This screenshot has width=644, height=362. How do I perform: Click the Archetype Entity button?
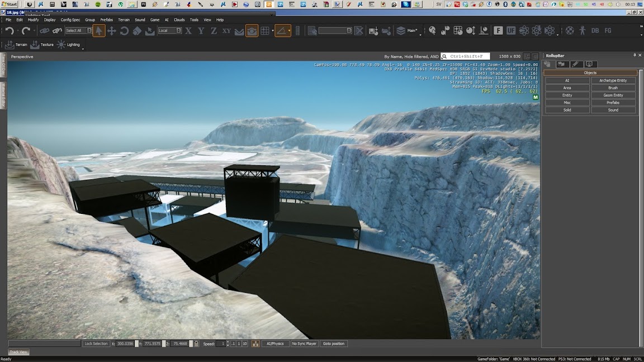[613, 80]
